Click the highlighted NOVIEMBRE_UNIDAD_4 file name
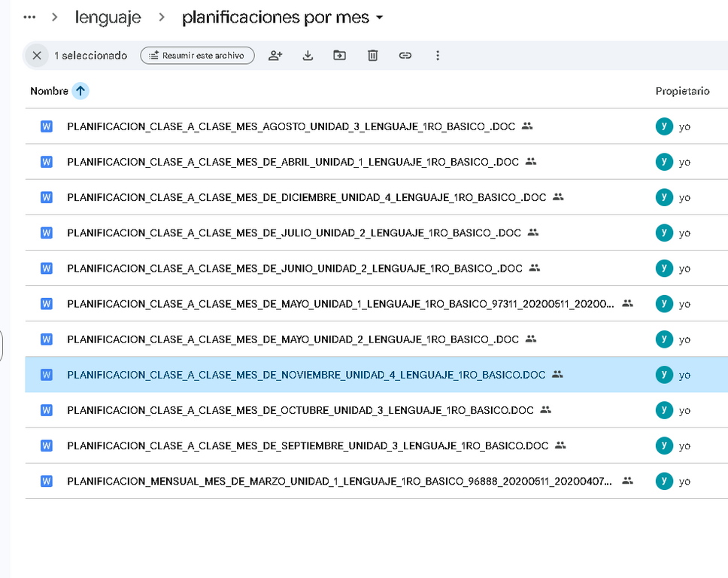The image size is (728, 578). click(306, 375)
